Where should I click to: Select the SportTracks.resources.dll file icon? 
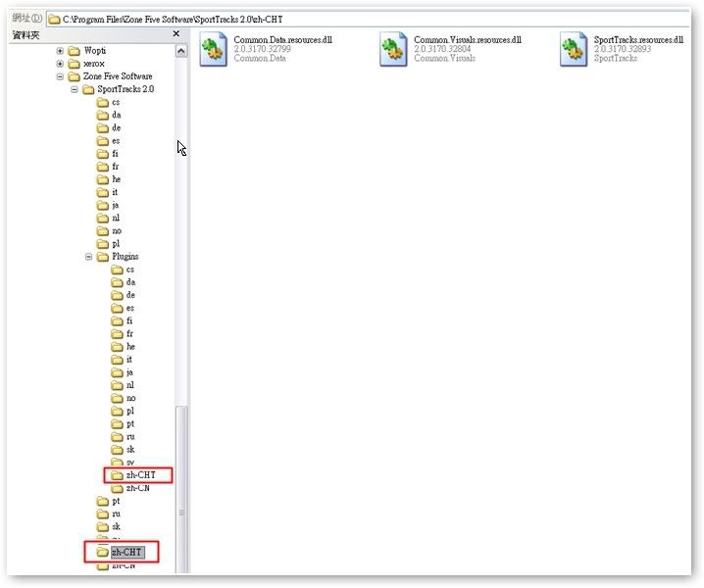coord(574,49)
